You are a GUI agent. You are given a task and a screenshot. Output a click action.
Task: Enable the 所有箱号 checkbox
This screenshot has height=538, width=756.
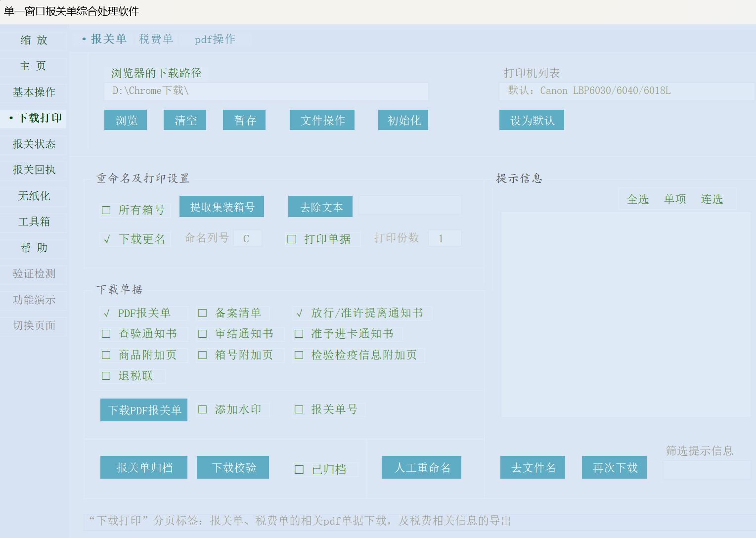click(x=106, y=210)
